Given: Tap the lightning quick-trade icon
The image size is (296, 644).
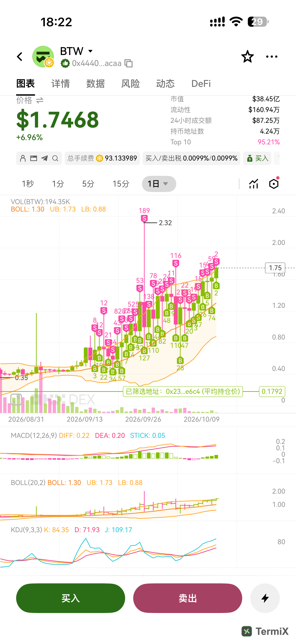Looking at the screenshot, I should [265, 598].
